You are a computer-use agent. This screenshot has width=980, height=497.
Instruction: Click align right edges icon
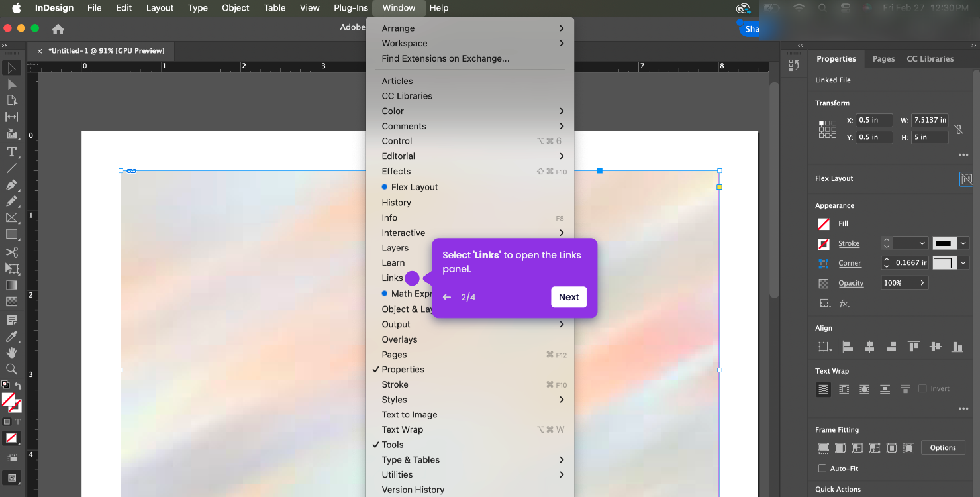[x=891, y=347]
